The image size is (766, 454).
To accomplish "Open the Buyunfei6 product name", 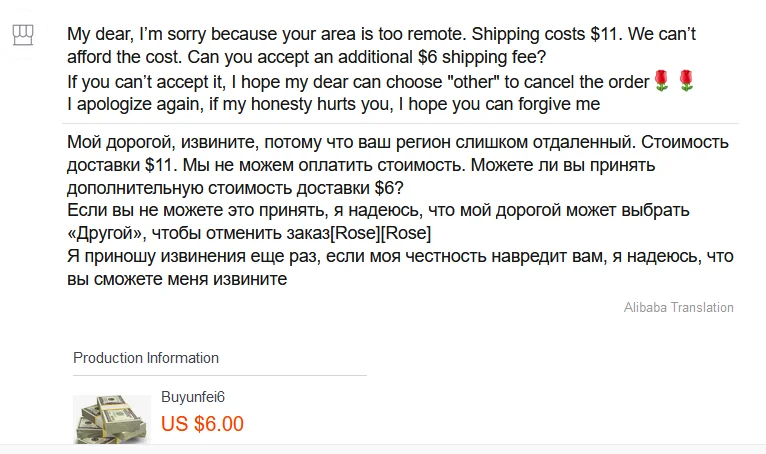I will [193, 396].
